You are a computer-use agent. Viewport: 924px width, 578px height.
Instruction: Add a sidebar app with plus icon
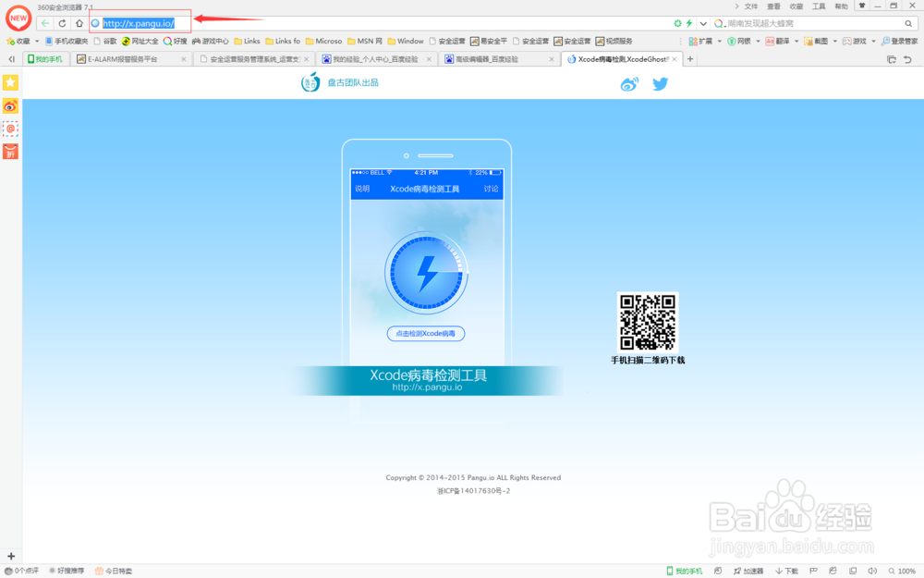10,556
